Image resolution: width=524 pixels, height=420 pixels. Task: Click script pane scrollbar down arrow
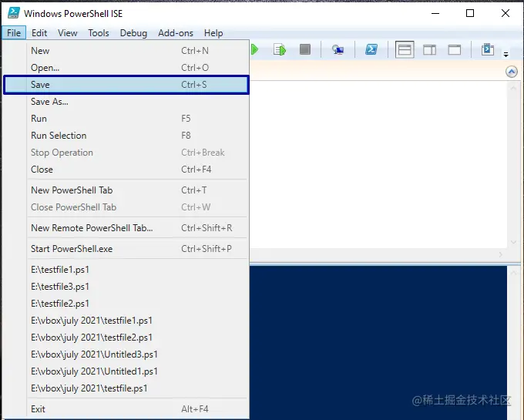[513, 242]
